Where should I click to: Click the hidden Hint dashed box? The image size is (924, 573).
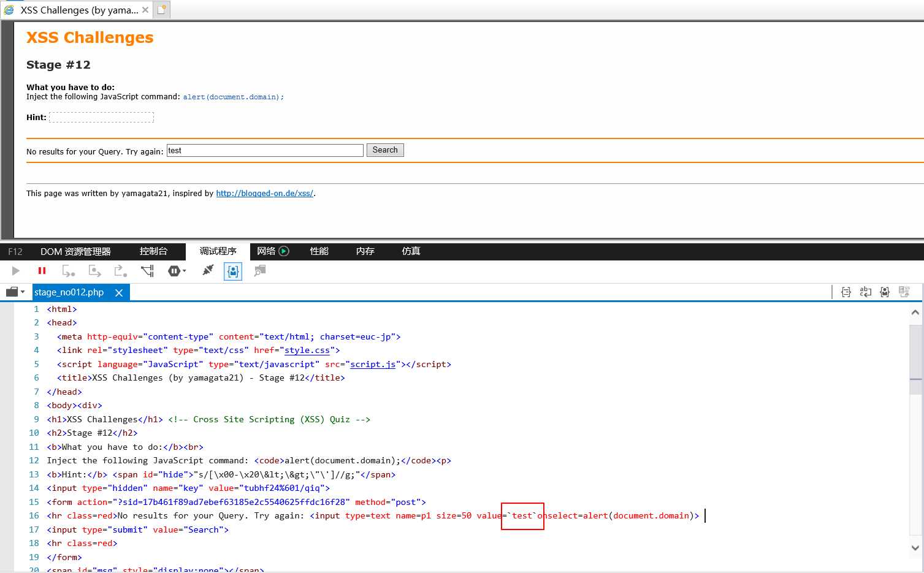coord(101,117)
